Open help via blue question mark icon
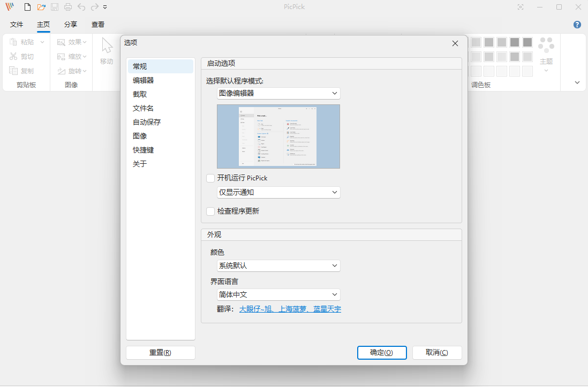Screen dimensions: 588x387 (x=577, y=25)
